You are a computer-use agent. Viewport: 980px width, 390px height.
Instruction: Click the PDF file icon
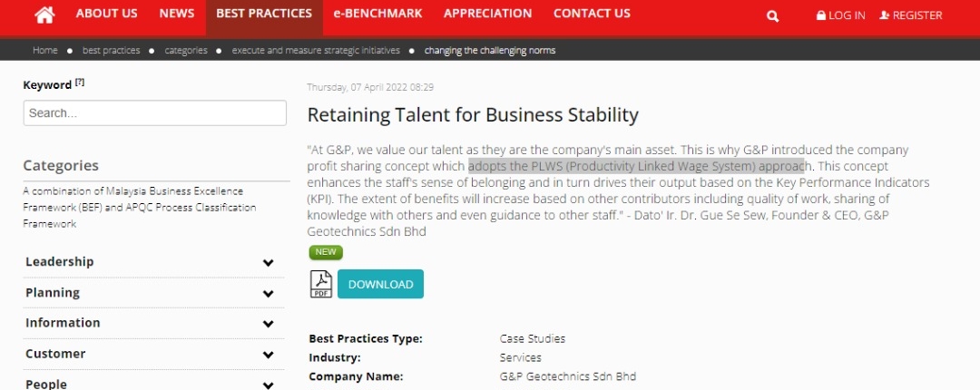click(x=321, y=284)
